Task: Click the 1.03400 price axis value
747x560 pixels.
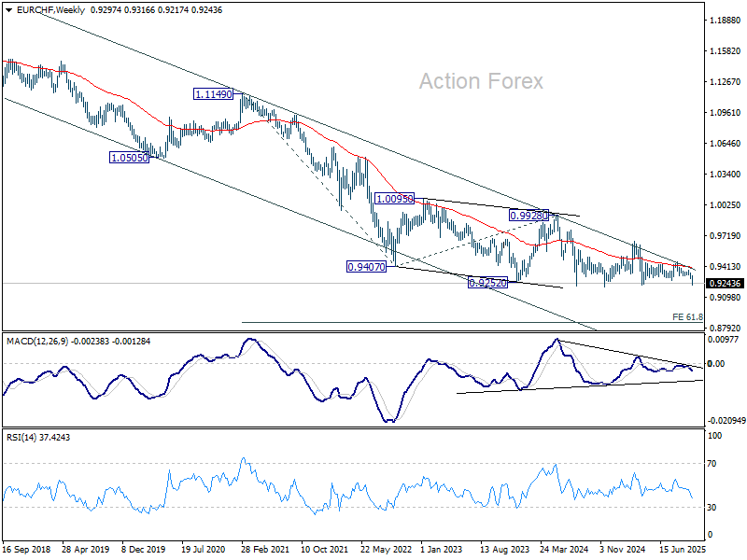Action: [x=726, y=175]
